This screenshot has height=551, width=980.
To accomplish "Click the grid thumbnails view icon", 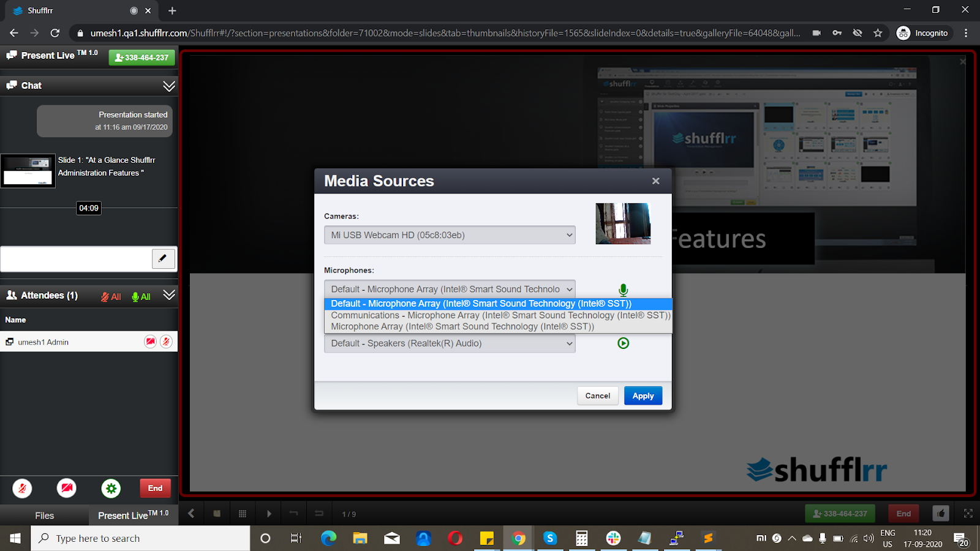I will (x=243, y=514).
